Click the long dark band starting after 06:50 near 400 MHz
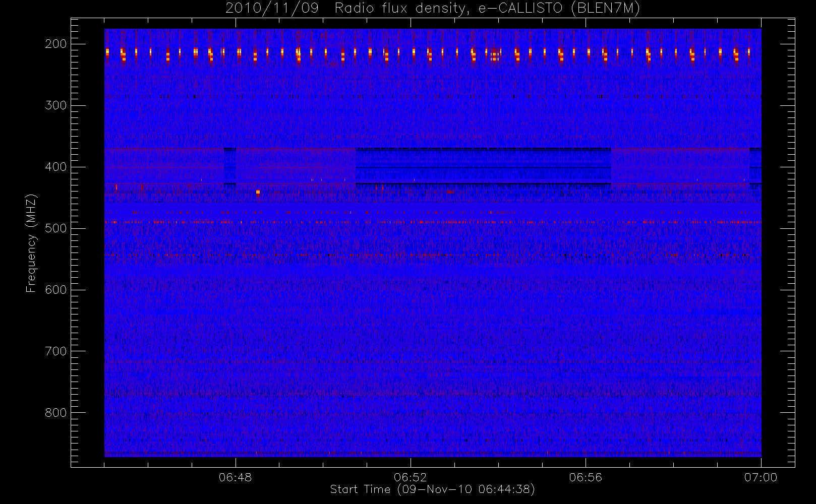 483,167
